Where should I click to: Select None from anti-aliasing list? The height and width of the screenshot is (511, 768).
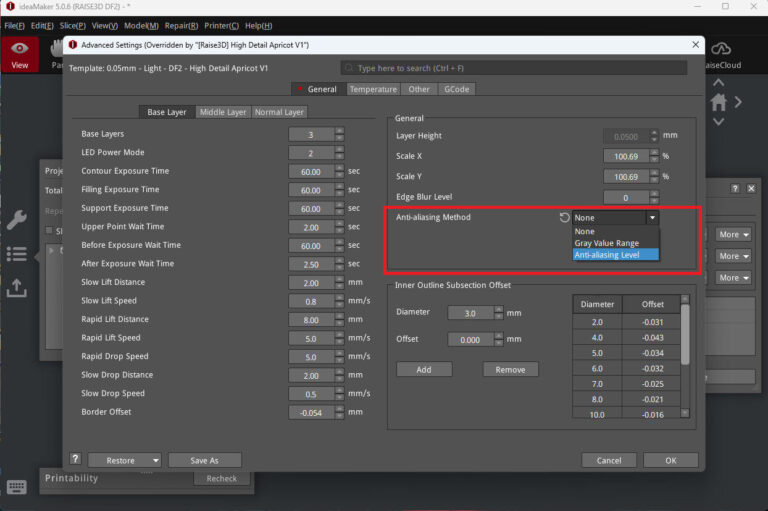615,231
